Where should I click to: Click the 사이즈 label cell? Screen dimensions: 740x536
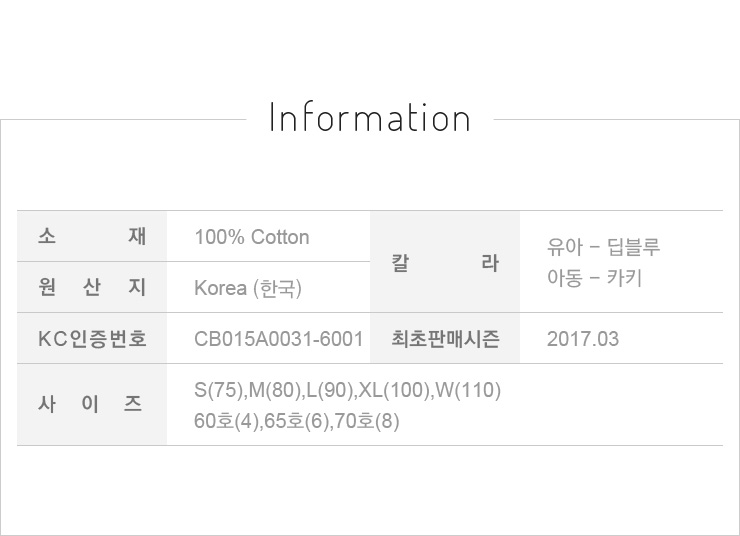tap(92, 405)
